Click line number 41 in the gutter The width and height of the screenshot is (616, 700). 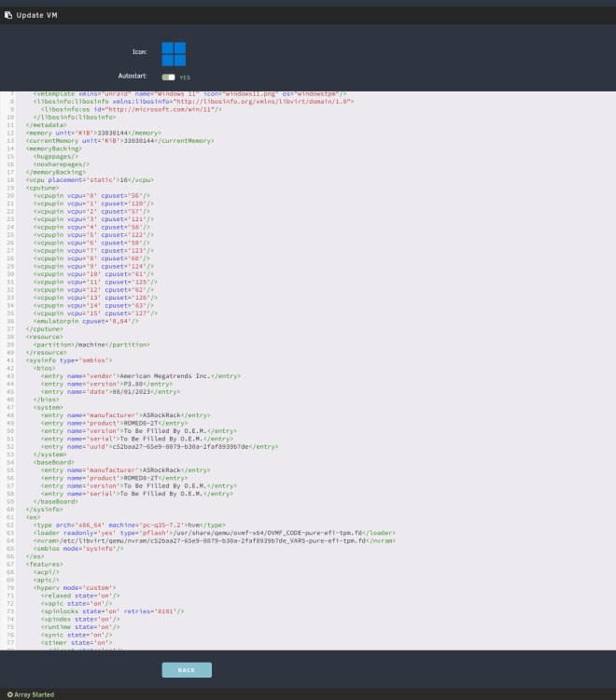click(10, 360)
